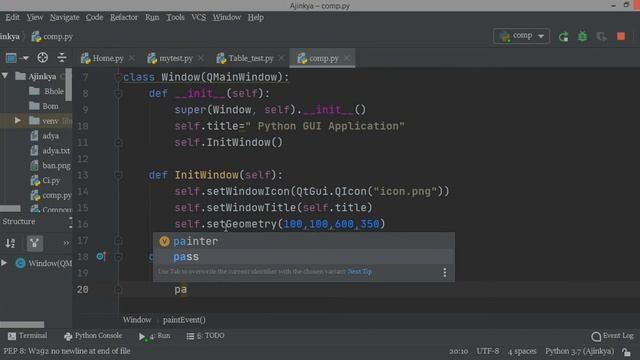Select the Bom folder
640x360 pixels.
click(x=44, y=106)
